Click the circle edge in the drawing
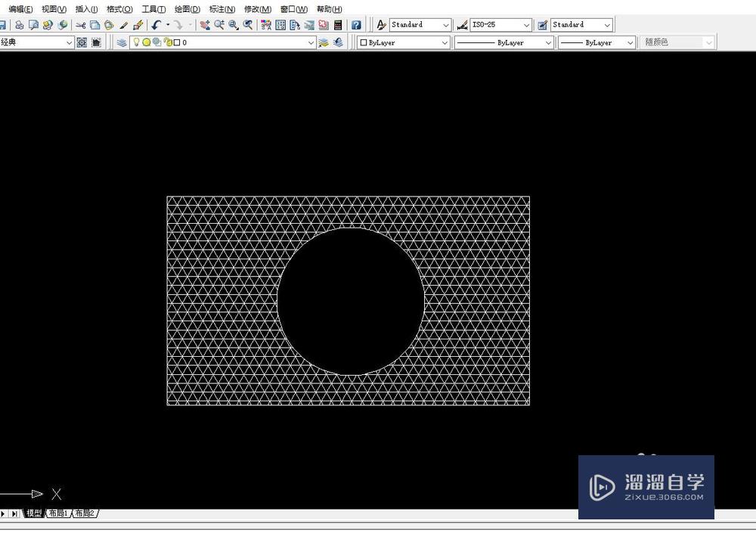The height and width of the screenshot is (533, 756). 277,301
